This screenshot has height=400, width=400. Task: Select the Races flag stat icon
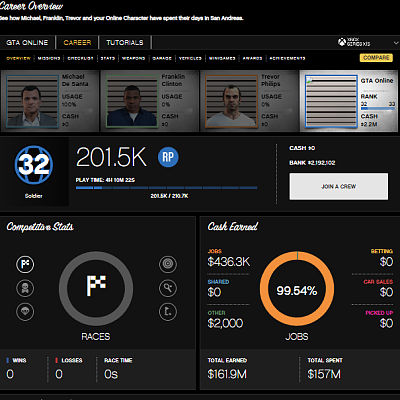[x=25, y=264]
